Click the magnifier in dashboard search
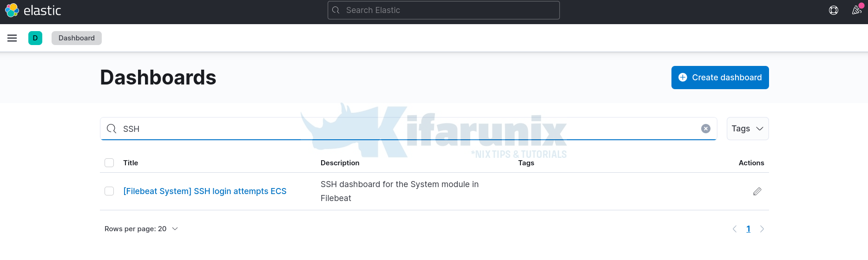Image resolution: width=868 pixels, height=260 pixels. (x=112, y=129)
